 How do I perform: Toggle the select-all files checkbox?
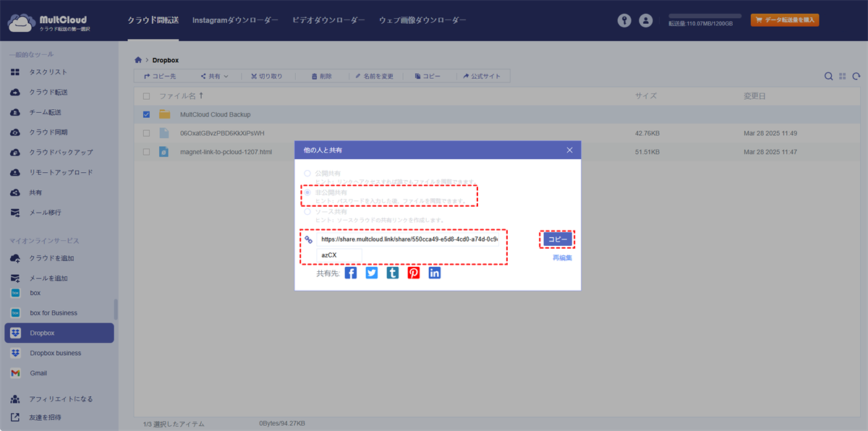tap(147, 95)
